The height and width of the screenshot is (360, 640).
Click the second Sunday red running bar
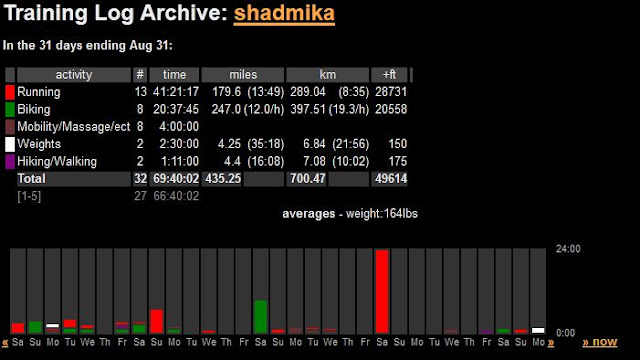click(156, 322)
